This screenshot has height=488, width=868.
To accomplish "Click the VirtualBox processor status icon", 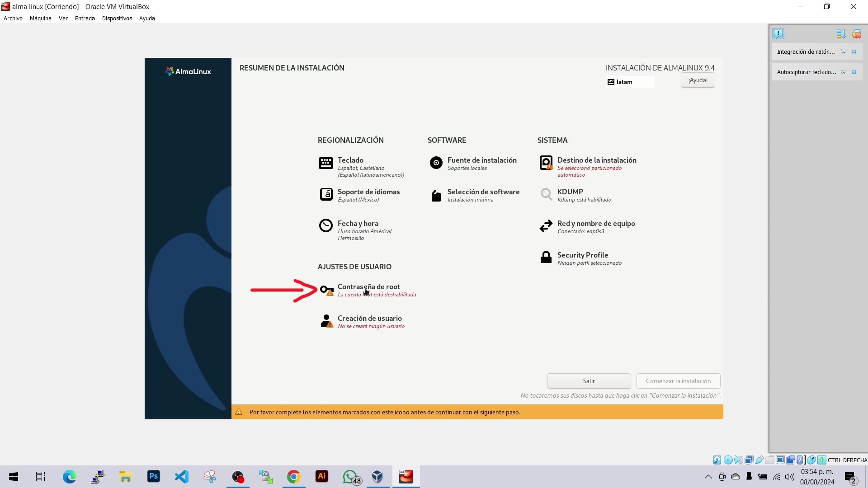I will pyautogui.click(x=800, y=460).
